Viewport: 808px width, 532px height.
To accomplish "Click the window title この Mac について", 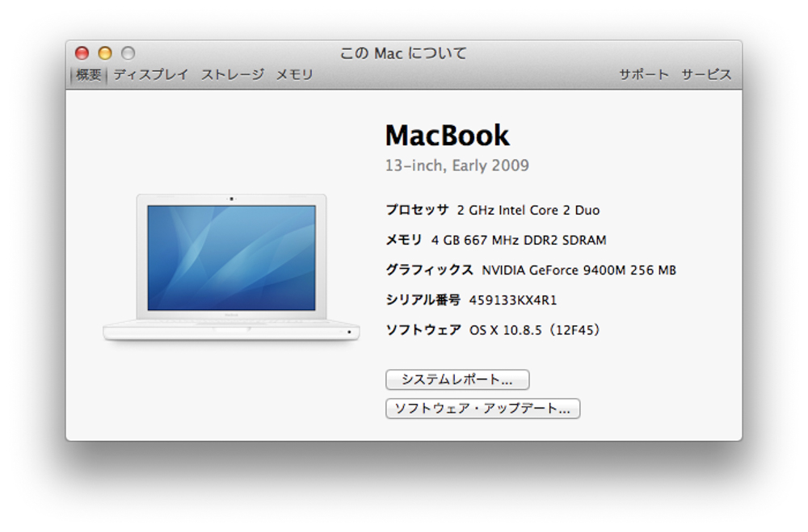I will (x=403, y=53).
